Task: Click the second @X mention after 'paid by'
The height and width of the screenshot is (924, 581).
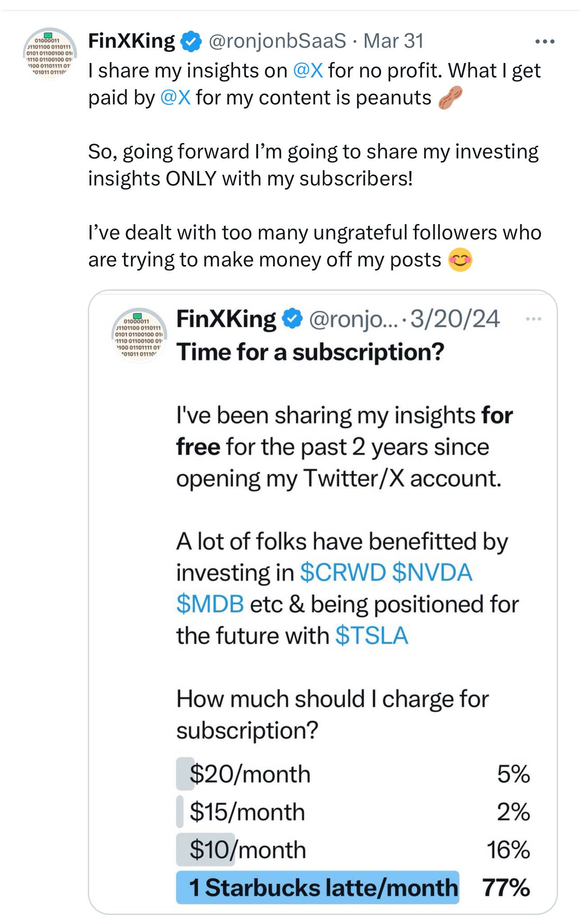Action: (x=175, y=98)
